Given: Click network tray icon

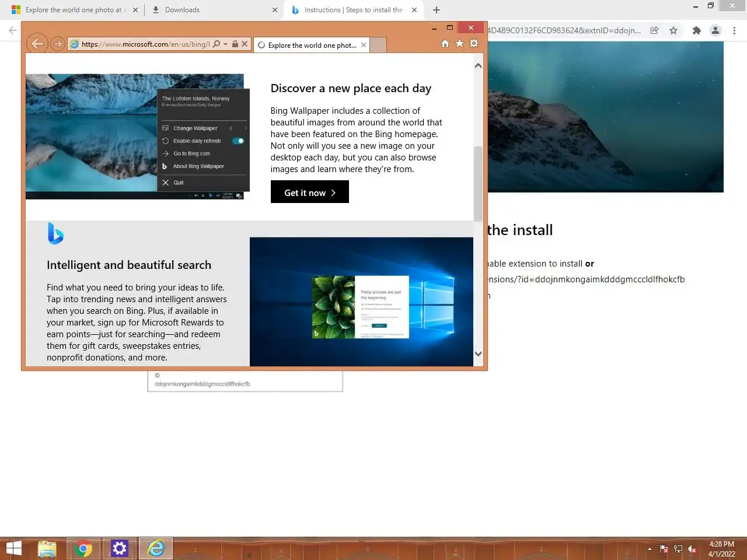Looking at the screenshot, I should [678, 549].
